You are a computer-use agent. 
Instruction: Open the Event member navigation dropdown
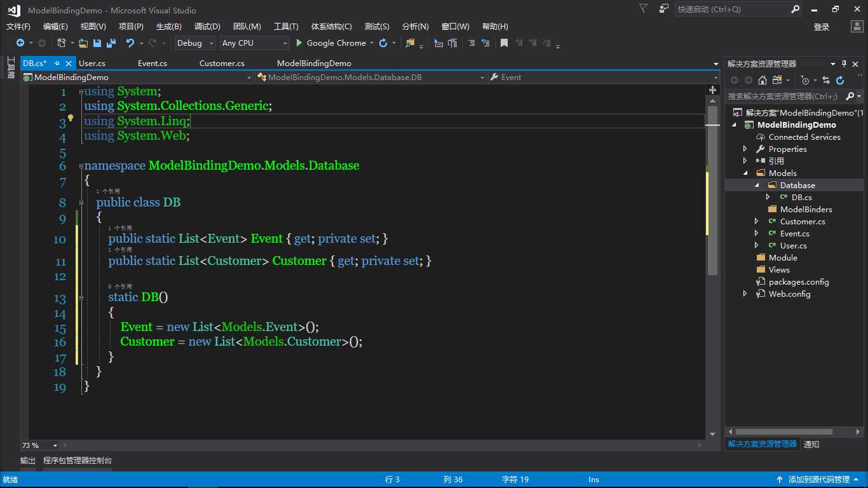[x=604, y=78]
